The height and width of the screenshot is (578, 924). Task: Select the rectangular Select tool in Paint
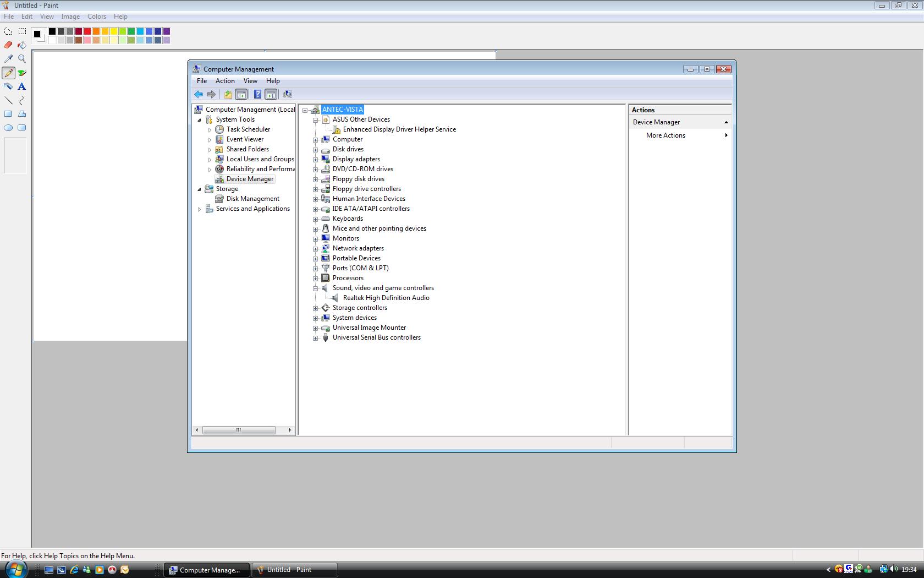point(22,31)
